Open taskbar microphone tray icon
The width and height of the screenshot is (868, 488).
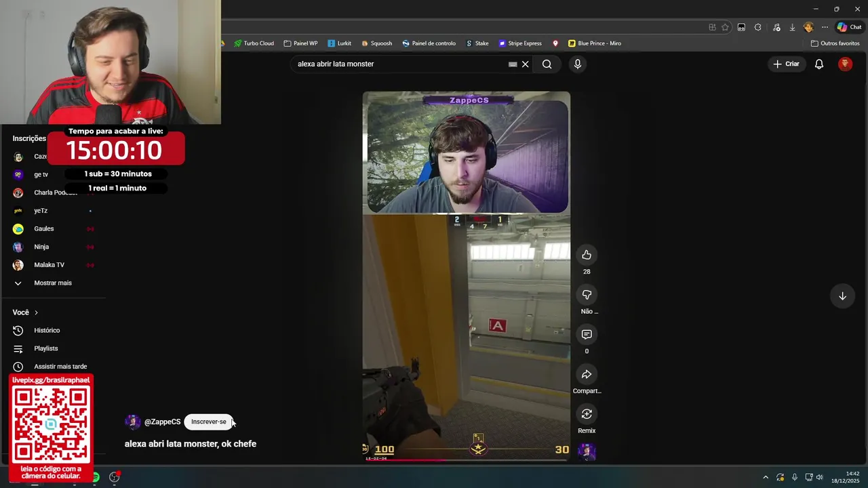(x=794, y=477)
